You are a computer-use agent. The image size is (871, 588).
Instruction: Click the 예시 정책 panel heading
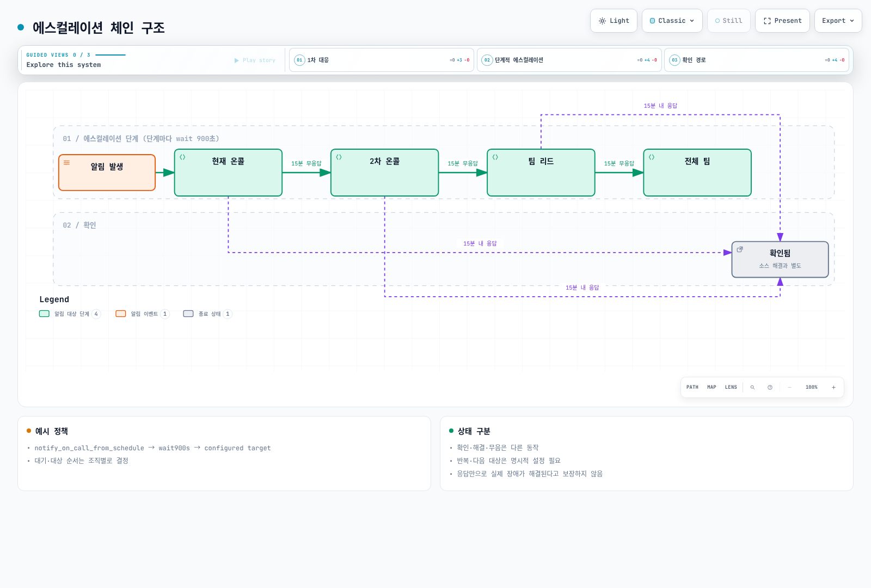[52, 431]
